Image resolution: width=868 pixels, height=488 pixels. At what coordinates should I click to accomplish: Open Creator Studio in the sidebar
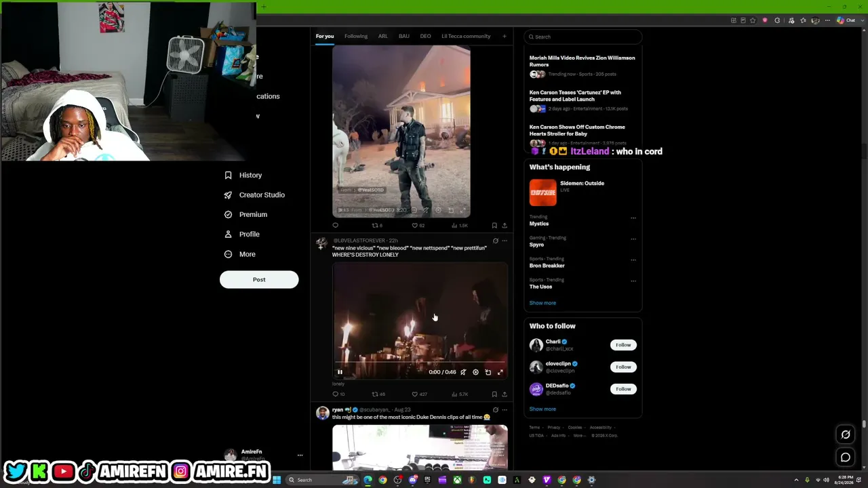pos(254,195)
